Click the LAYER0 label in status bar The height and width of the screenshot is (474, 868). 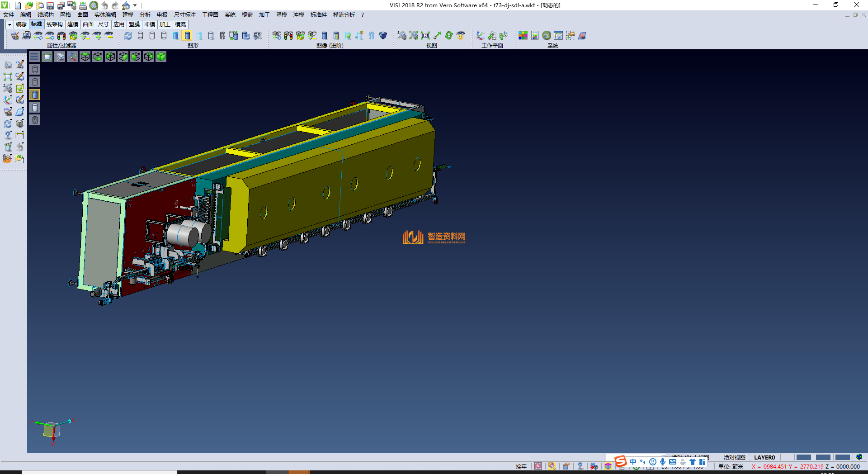pyautogui.click(x=764, y=457)
